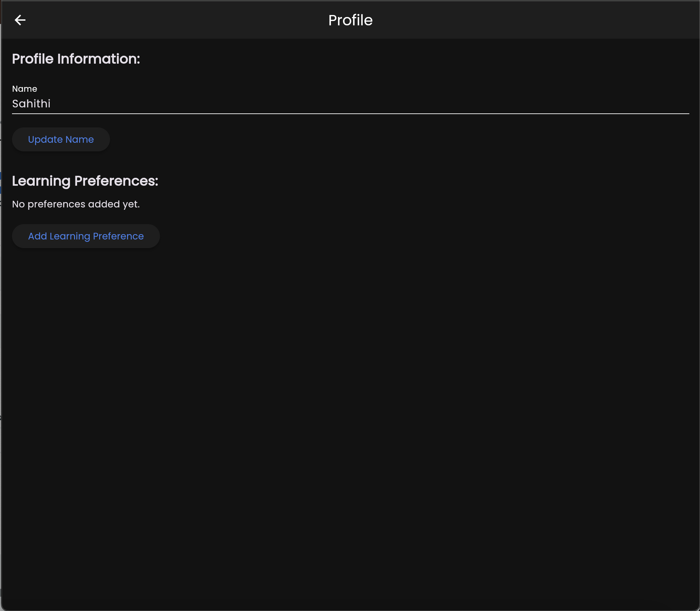Focus the Name input field
Image resolution: width=700 pixels, height=611 pixels.
click(350, 104)
